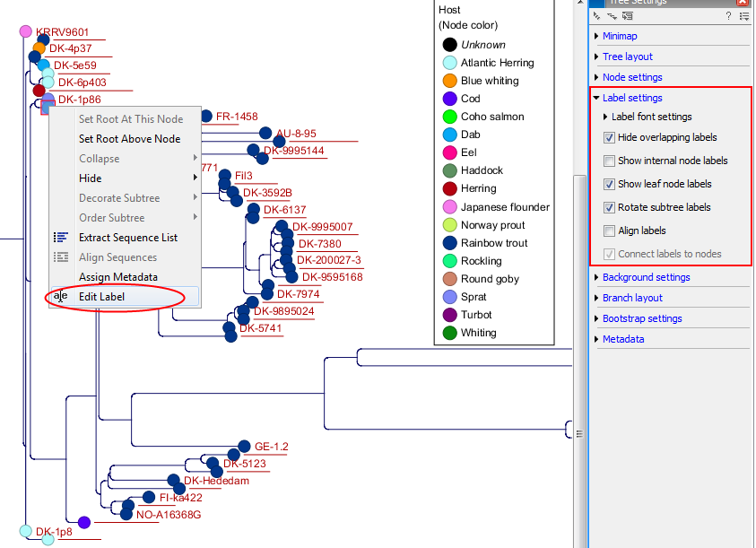Click the third icon in the Tree Settings toolbar
The image size is (756, 548).
[627, 16]
